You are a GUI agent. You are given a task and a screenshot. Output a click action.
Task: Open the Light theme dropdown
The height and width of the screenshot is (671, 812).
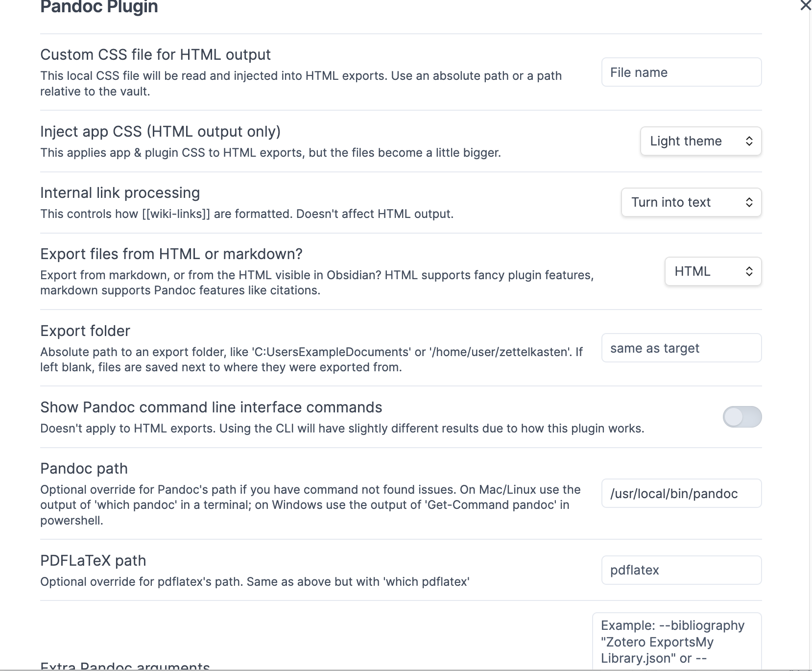click(x=700, y=141)
